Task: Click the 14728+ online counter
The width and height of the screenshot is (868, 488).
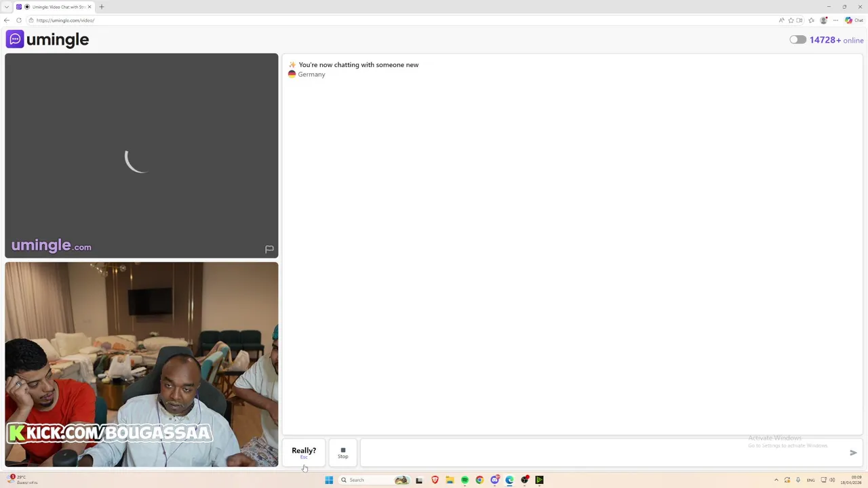Action: [x=836, y=40]
